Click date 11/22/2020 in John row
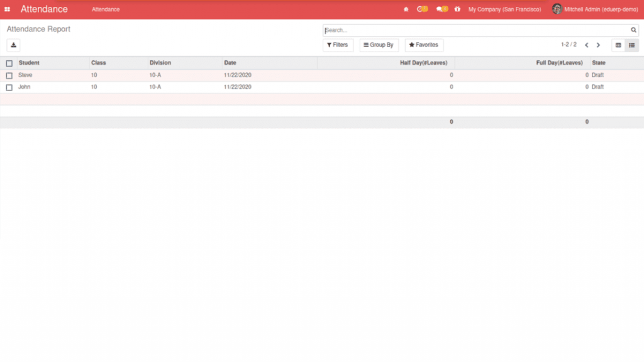This screenshot has height=362, width=644. 237,87
